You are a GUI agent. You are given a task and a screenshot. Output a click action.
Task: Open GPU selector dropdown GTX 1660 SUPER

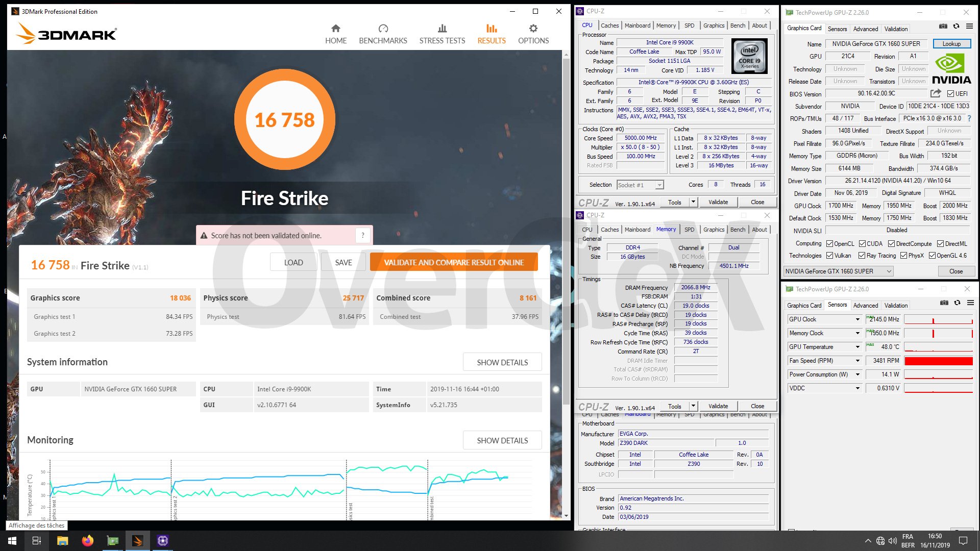pyautogui.click(x=838, y=271)
